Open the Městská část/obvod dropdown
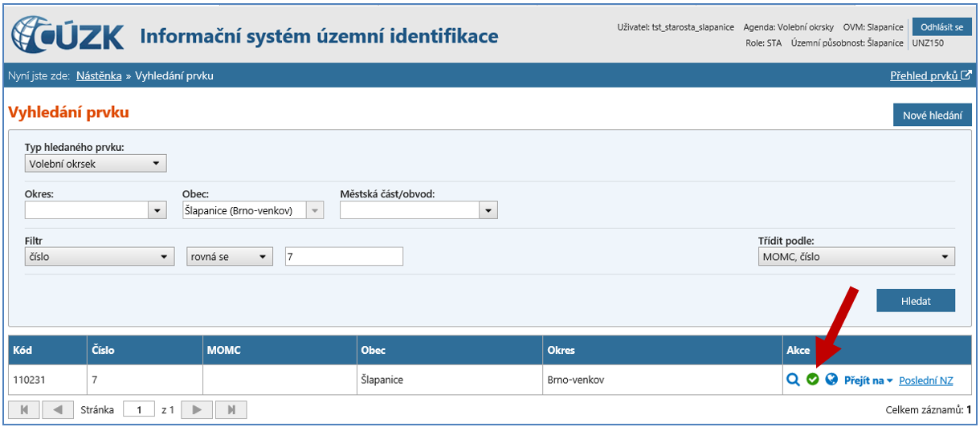980x427 pixels. pyautogui.click(x=488, y=210)
